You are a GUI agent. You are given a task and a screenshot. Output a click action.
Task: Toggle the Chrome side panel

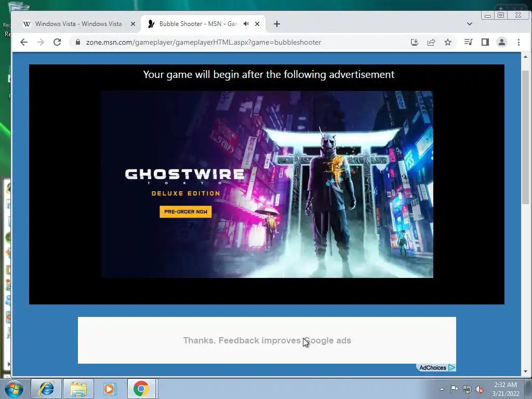tap(485, 42)
